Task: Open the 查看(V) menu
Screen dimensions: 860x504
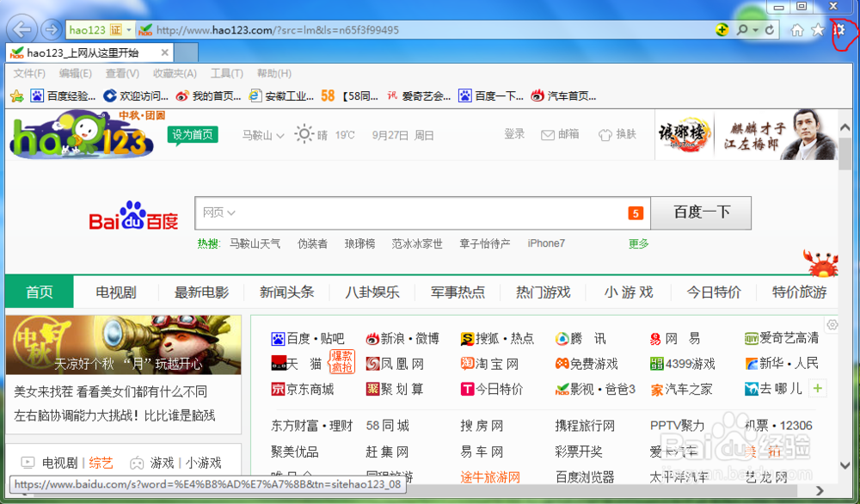Action: tap(122, 73)
